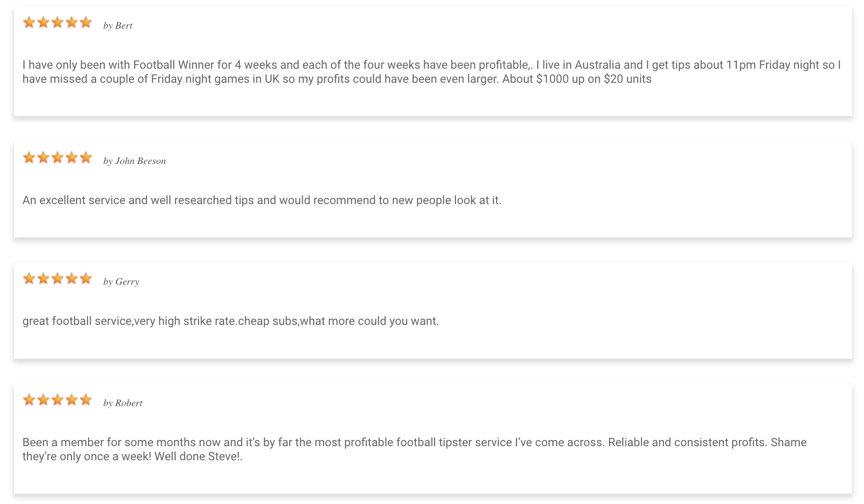Image resolution: width=864 pixels, height=504 pixels.
Task: Click the "by Bert" author name
Action: click(x=118, y=26)
